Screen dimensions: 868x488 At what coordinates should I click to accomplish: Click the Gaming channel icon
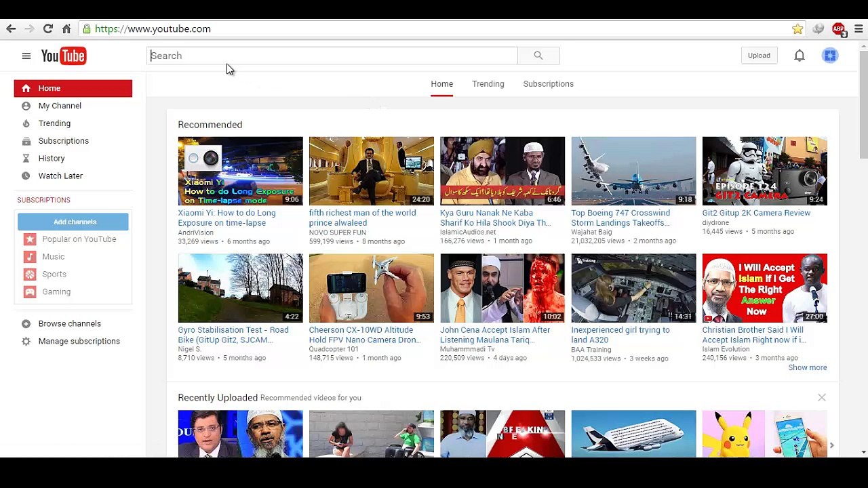click(30, 292)
